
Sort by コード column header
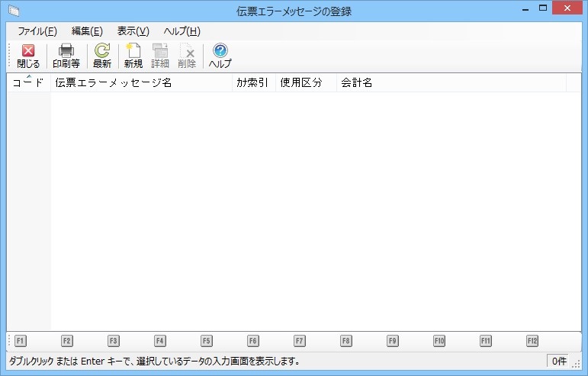(28, 83)
